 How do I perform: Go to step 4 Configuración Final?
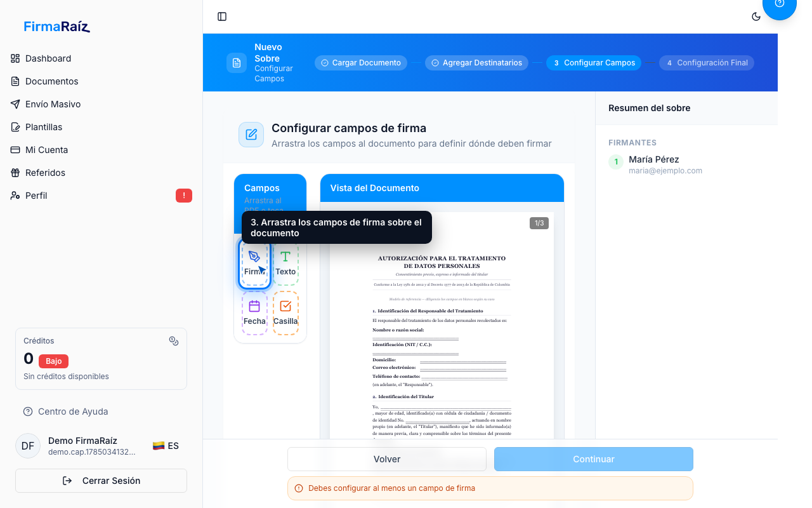coord(707,63)
